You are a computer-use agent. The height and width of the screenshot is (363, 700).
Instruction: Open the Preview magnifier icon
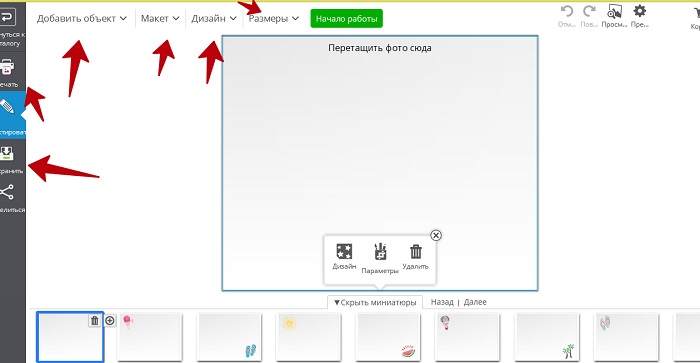point(615,11)
